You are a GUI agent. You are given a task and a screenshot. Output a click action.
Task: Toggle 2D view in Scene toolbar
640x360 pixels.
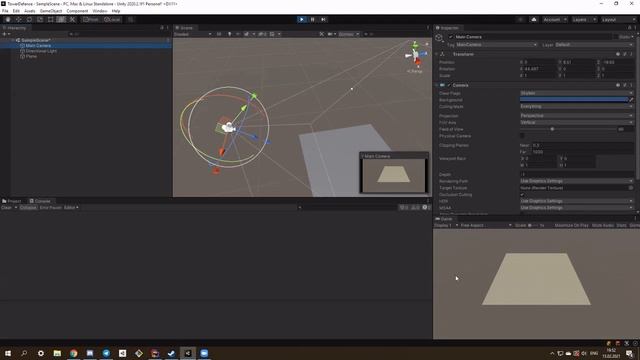coord(219,34)
